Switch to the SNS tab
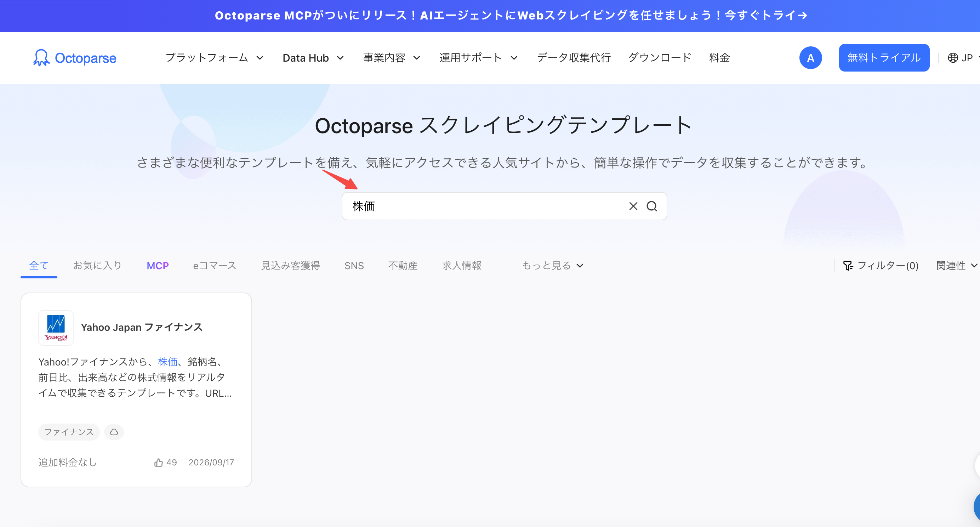 point(354,266)
